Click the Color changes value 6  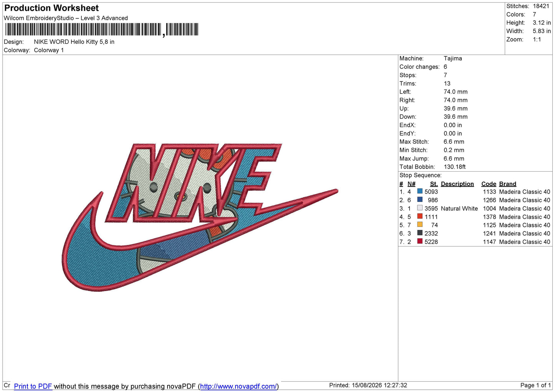point(445,67)
